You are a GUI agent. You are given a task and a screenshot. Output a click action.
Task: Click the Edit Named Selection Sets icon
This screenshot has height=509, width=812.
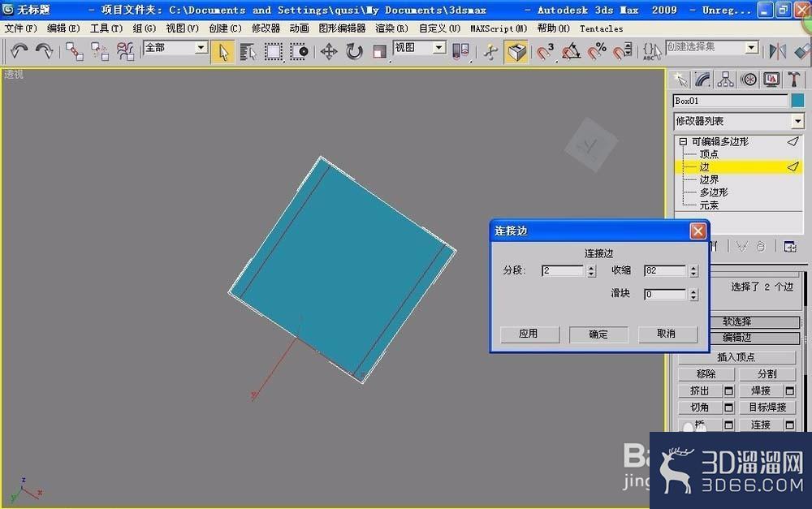651,51
